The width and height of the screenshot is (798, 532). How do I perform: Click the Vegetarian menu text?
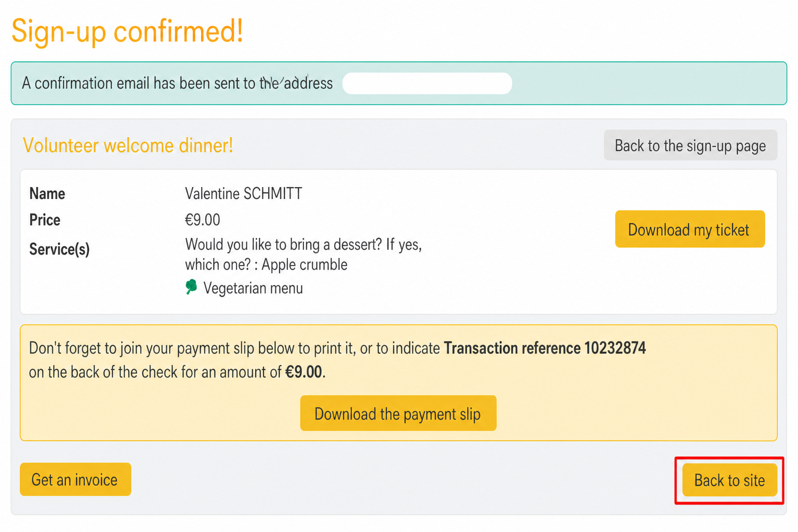(x=253, y=288)
